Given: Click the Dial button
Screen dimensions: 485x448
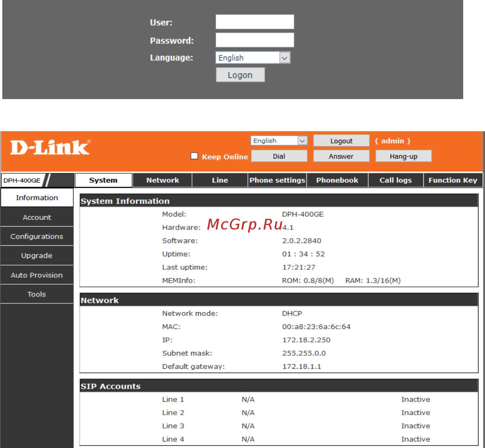Looking at the screenshot, I should [279, 156].
